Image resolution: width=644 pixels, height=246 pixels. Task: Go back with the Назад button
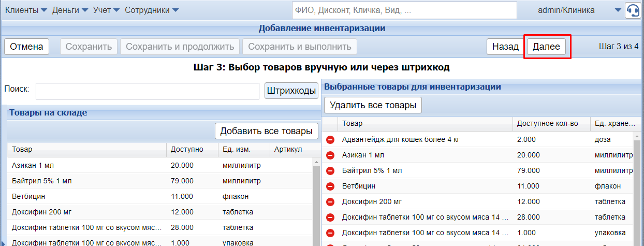click(x=505, y=47)
